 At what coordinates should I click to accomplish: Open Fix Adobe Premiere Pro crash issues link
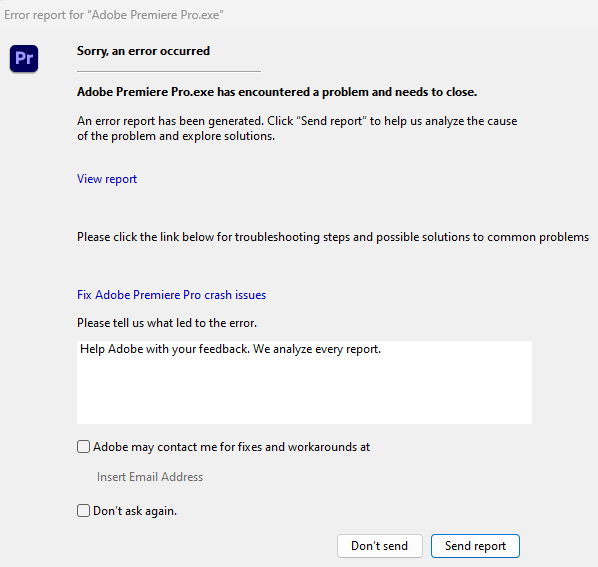pyautogui.click(x=171, y=295)
